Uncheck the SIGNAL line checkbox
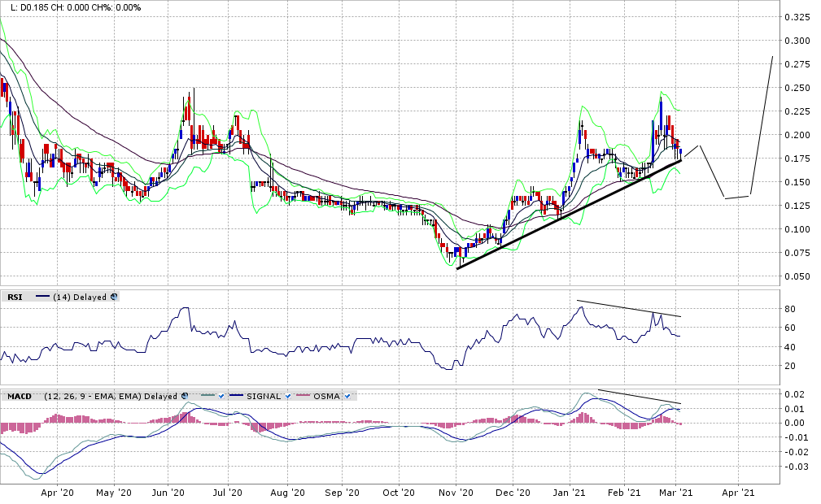This screenshot has height=504, width=821. pos(290,396)
